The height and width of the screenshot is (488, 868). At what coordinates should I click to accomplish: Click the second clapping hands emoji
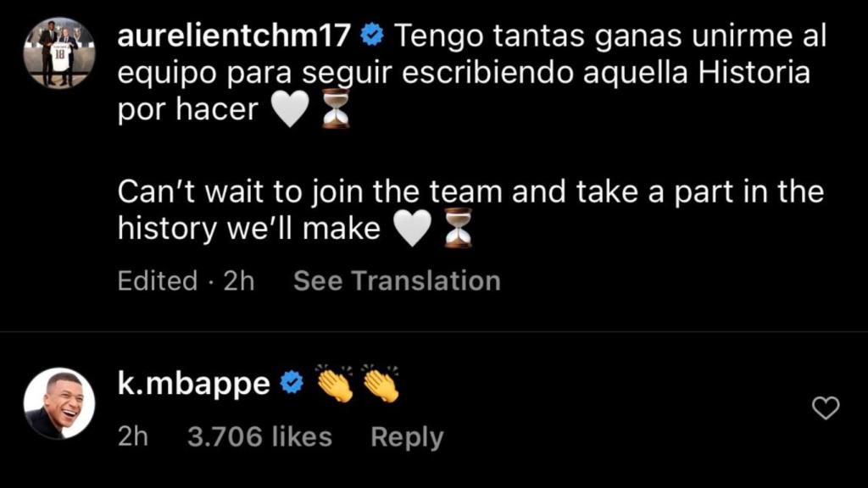tap(378, 383)
